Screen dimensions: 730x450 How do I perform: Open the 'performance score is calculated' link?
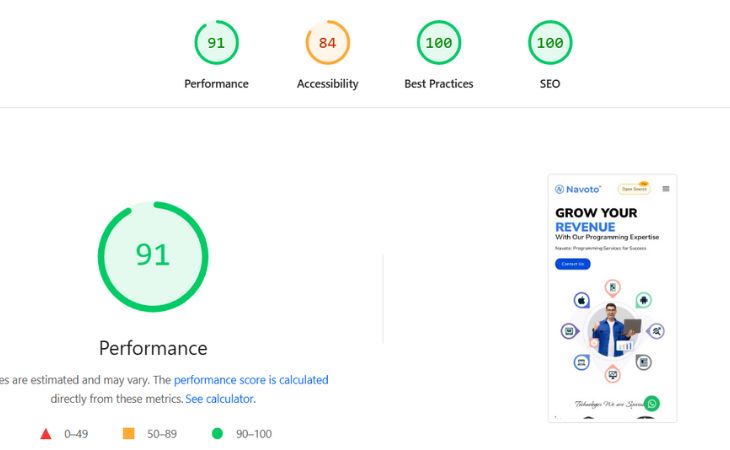pyautogui.click(x=251, y=380)
